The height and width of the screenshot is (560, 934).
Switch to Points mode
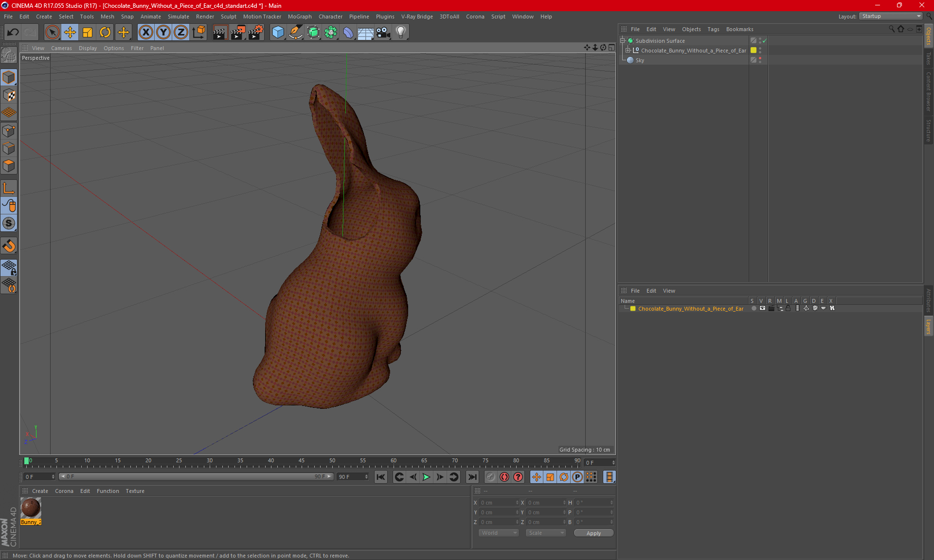click(9, 131)
